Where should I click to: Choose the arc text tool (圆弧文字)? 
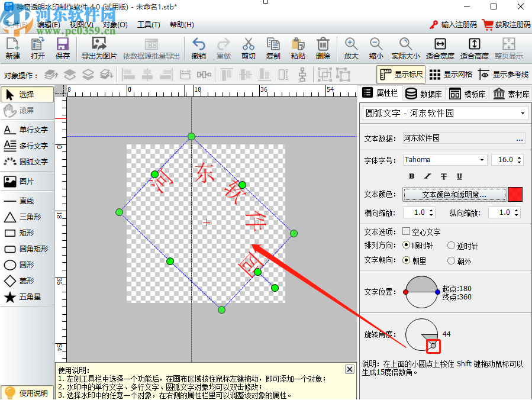point(27,162)
